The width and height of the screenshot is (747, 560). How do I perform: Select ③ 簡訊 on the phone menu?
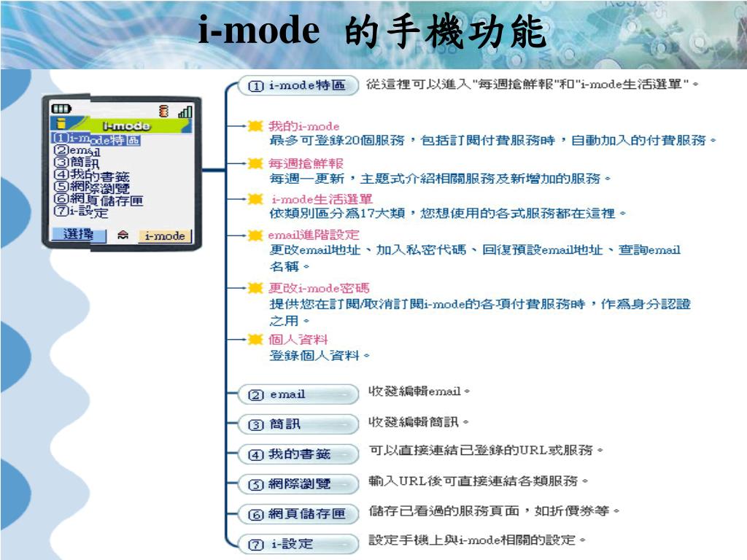coord(77,163)
